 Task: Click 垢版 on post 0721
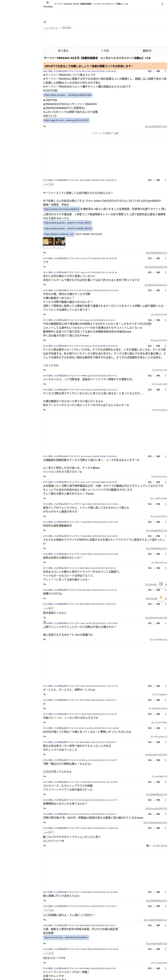coord(150,456)
